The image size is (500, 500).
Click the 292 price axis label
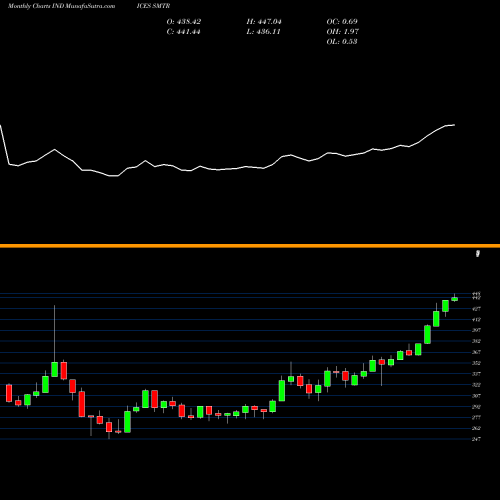click(477, 407)
